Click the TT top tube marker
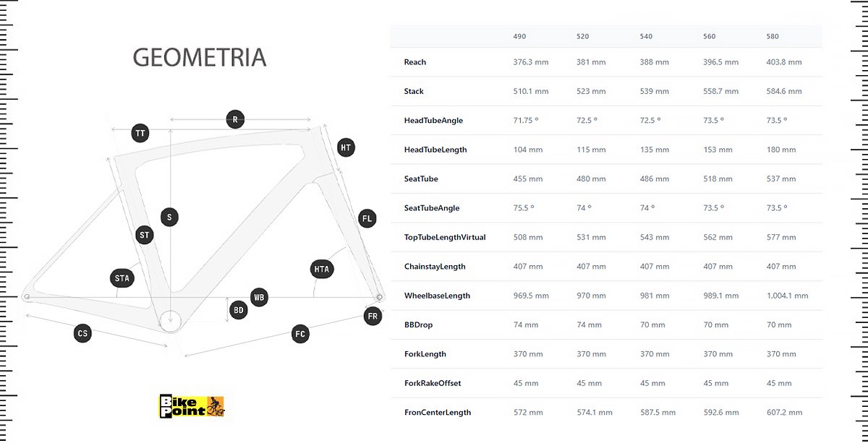 (x=141, y=133)
